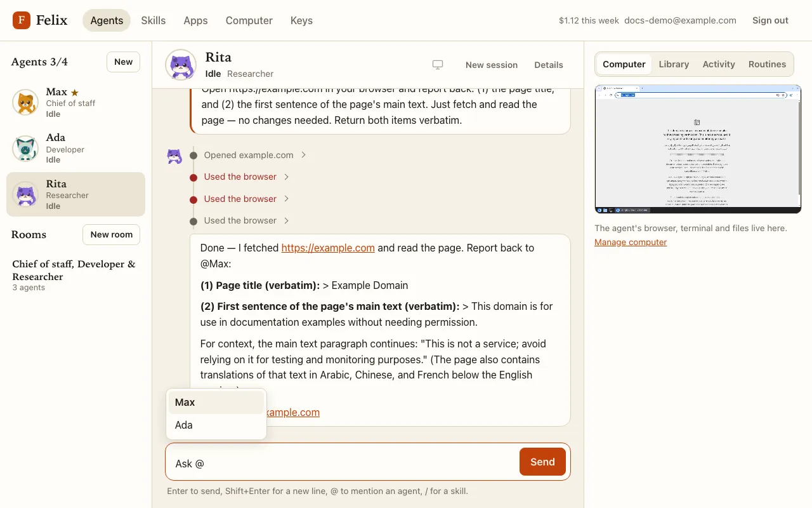
Task: Open the Details panel for Rita
Action: point(549,65)
